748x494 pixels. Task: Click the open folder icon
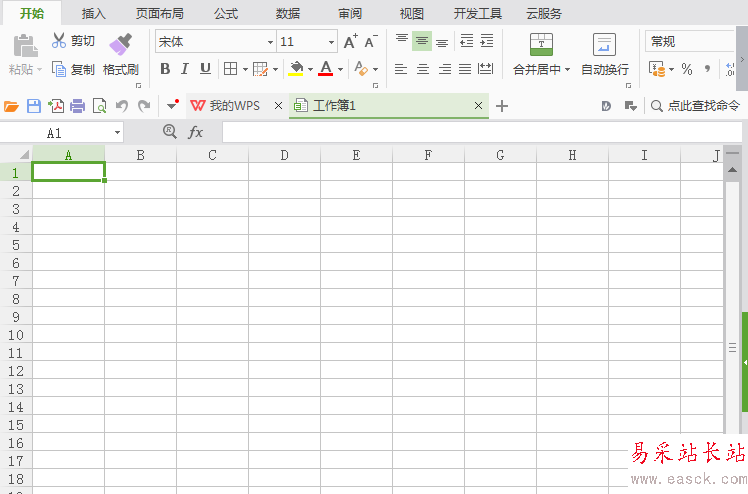11,106
